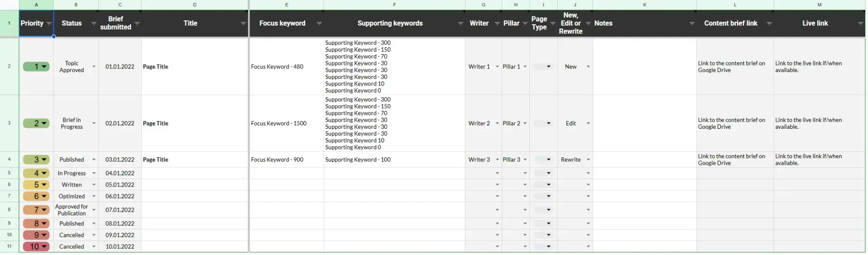Open Page Type dropdown in Writer 1 row

(x=543, y=67)
